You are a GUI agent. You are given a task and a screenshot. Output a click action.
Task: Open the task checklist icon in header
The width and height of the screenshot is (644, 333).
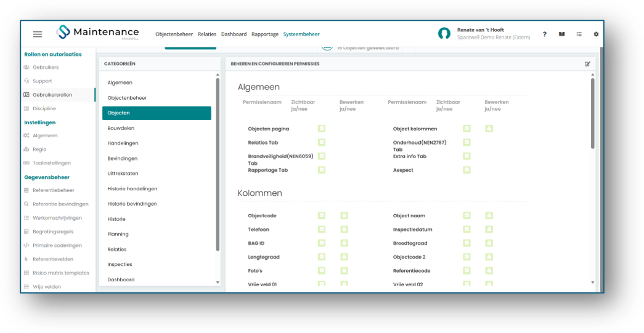point(579,34)
